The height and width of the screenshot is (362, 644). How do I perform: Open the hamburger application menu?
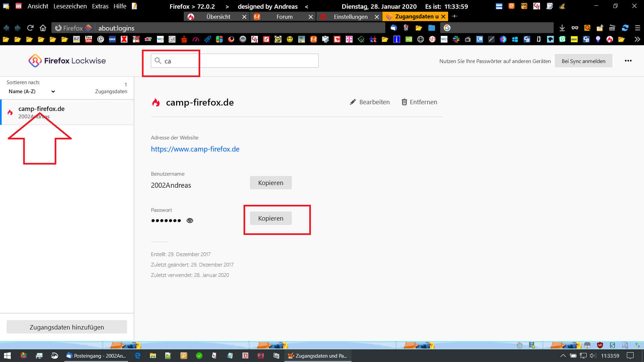click(638, 28)
